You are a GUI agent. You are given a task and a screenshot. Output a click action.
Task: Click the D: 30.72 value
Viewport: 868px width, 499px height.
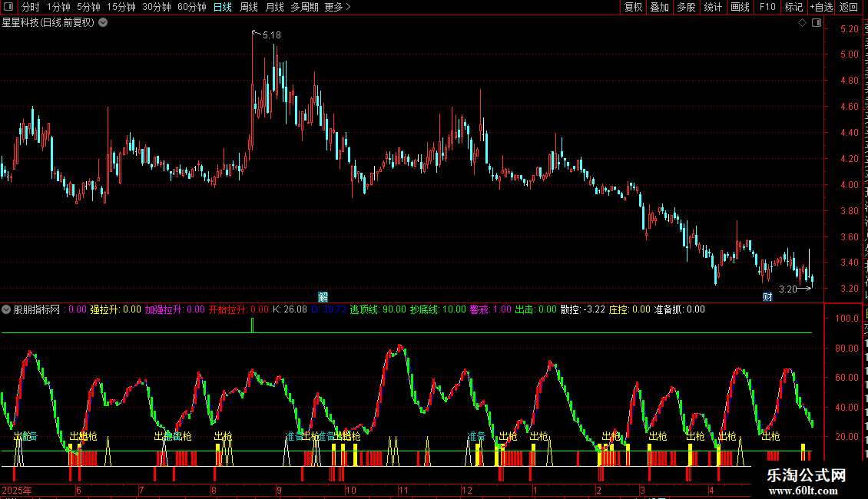click(x=328, y=309)
